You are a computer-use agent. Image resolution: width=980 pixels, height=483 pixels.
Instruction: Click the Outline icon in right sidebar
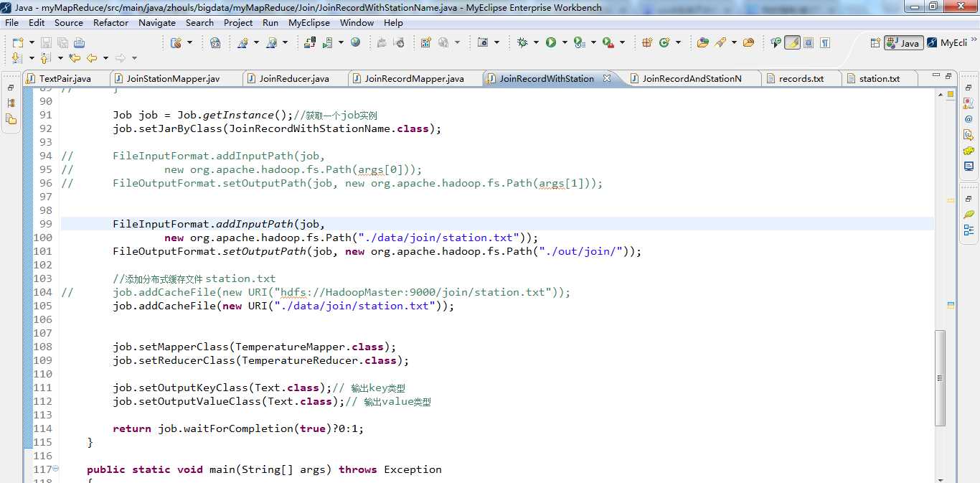[969, 230]
